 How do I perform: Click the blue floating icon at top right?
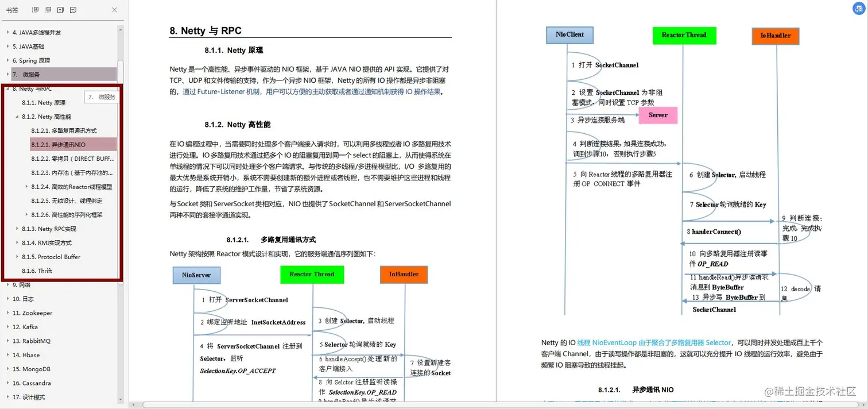(859, 9)
